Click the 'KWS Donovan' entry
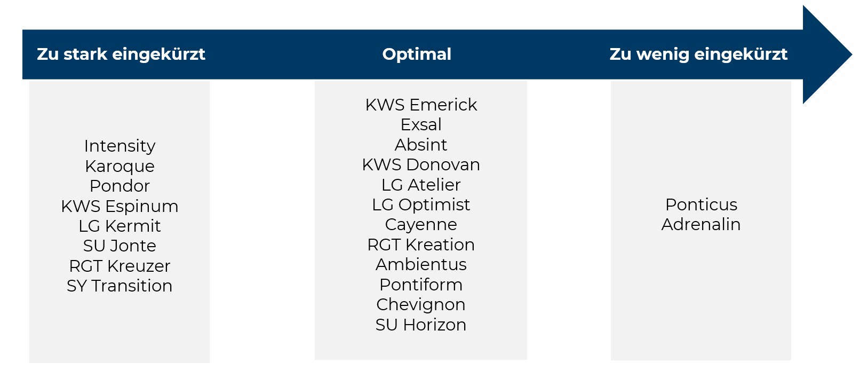Image resolution: width=868 pixels, height=370 pixels. tap(421, 164)
